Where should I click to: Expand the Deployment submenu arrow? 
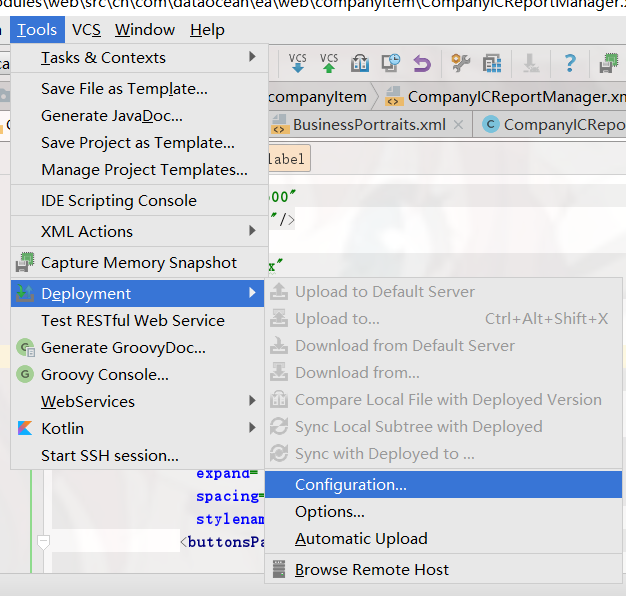252,293
